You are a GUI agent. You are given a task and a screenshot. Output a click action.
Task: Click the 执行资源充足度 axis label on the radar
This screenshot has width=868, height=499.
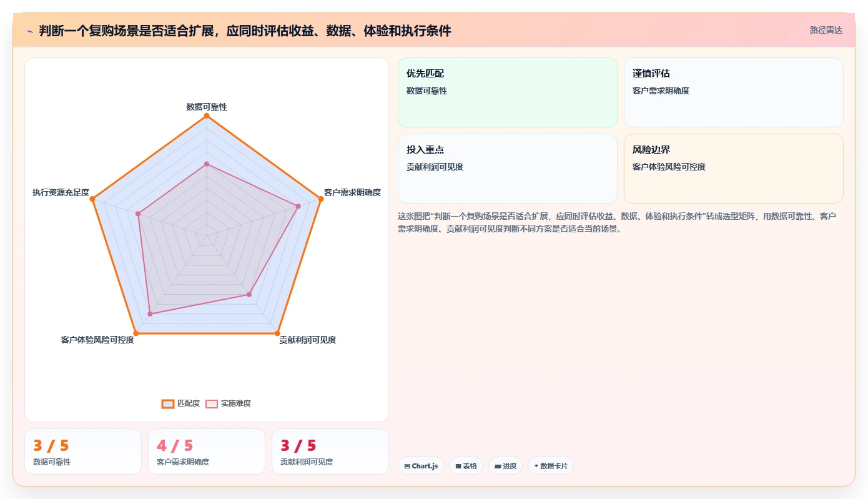click(61, 192)
